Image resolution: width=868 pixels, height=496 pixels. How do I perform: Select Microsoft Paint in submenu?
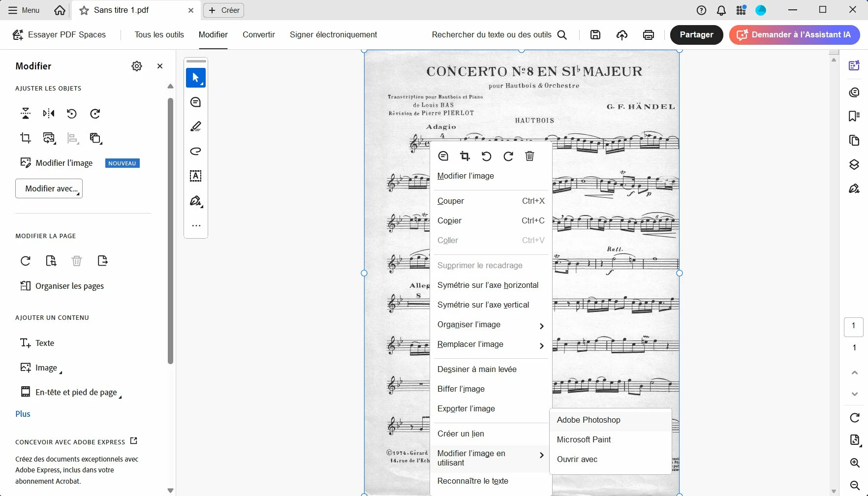click(x=610, y=440)
